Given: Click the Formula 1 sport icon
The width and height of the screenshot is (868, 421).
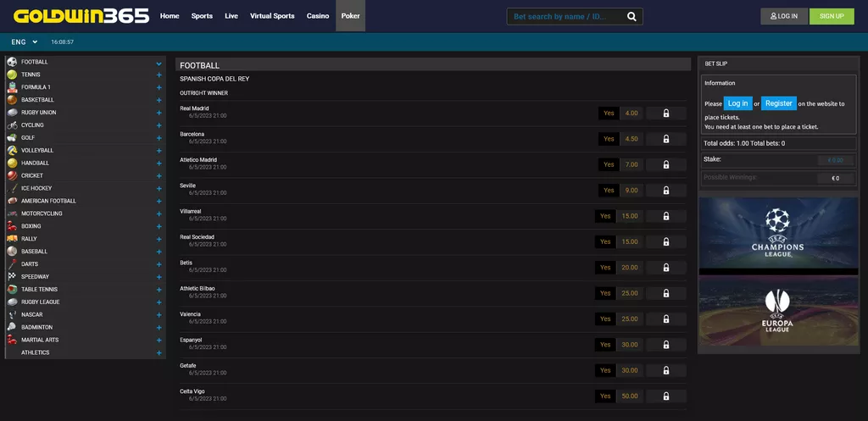Looking at the screenshot, I should point(12,87).
